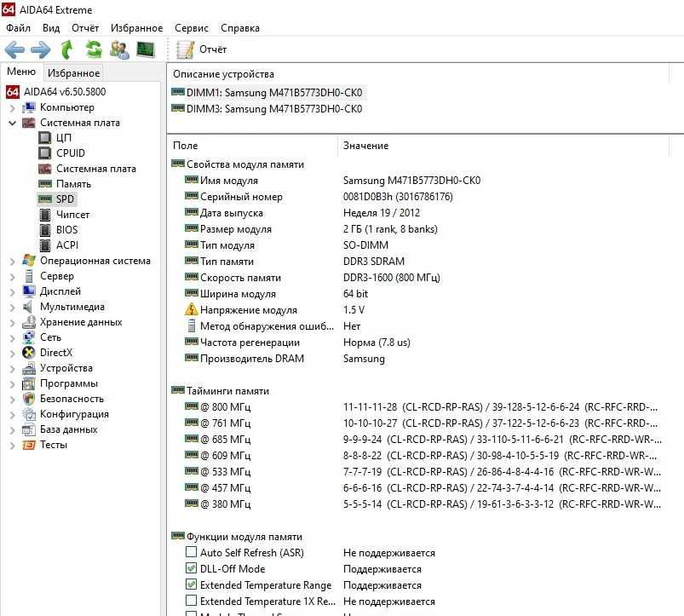Click the Back arrow toolbar icon
Image resolution: width=684 pixels, height=616 pixels.
click(x=14, y=49)
